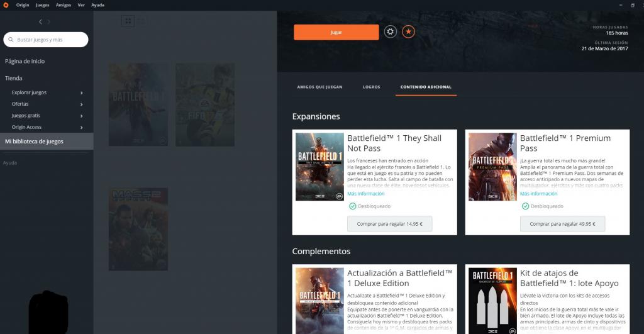Maximize the Origin window

click(x=633, y=5)
